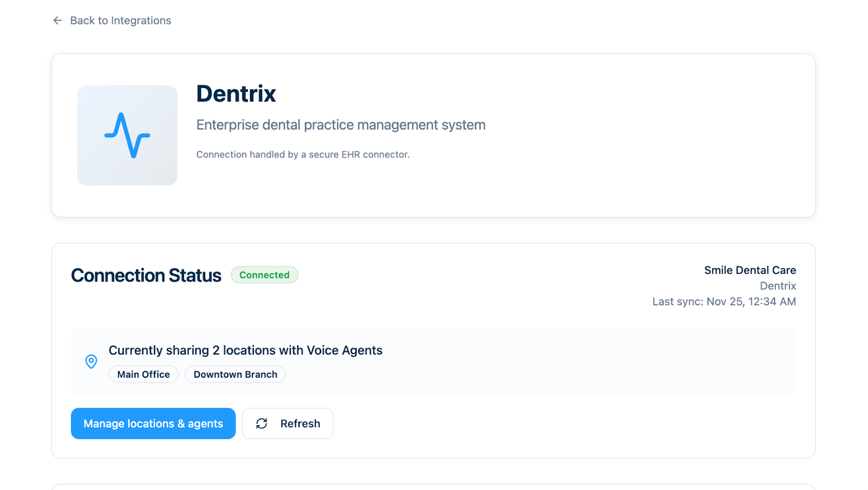Click the Dentrix heading title
The height and width of the screenshot is (490, 868).
coord(236,94)
